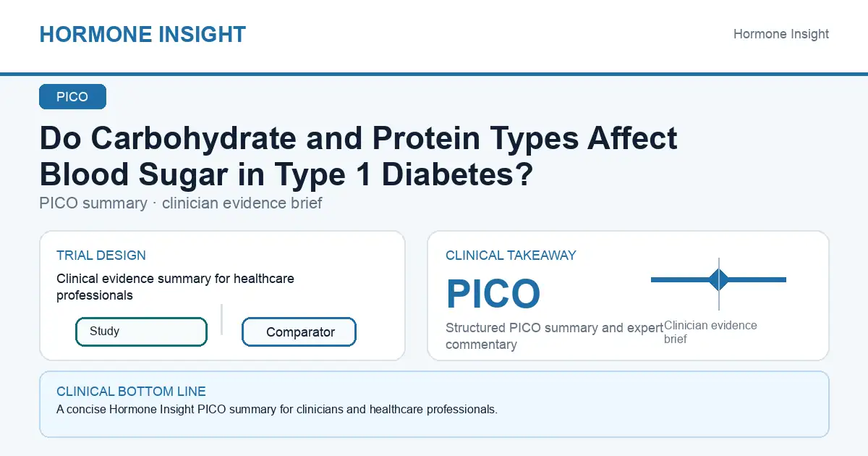Click the TRIAL DESIGN section heading
The height and width of the screenshot is (456, 868).
click(101, 256)
